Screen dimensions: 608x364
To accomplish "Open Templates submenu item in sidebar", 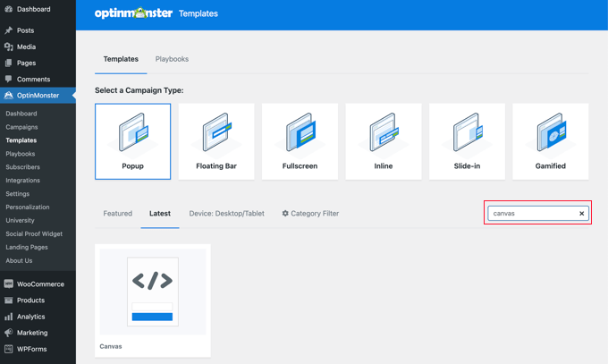I will click(21, 140).
